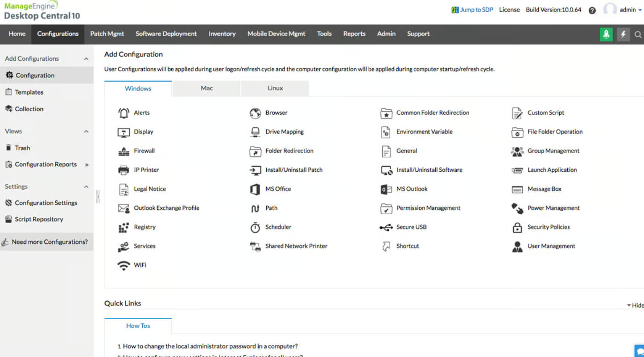This screenshot has width=644, height=357.
Task: Open the Reports menu
Action: pyautogui.click(x=354, y=34)
